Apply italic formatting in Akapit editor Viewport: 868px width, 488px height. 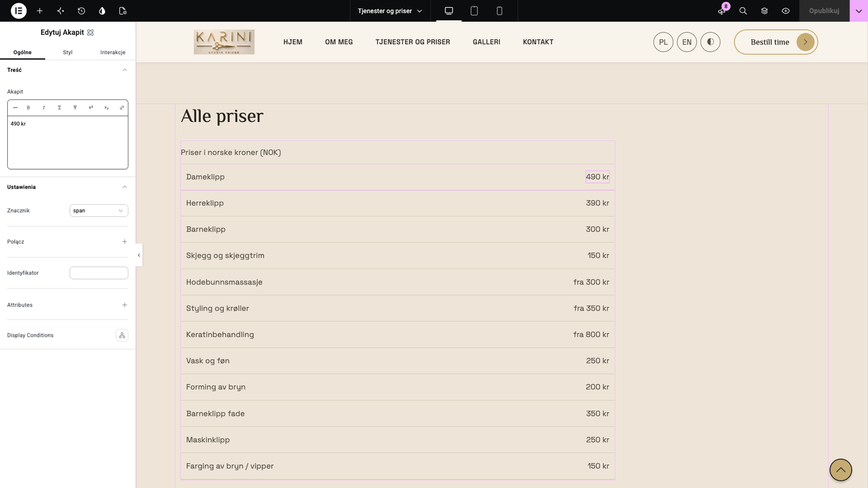click(44, 108)
